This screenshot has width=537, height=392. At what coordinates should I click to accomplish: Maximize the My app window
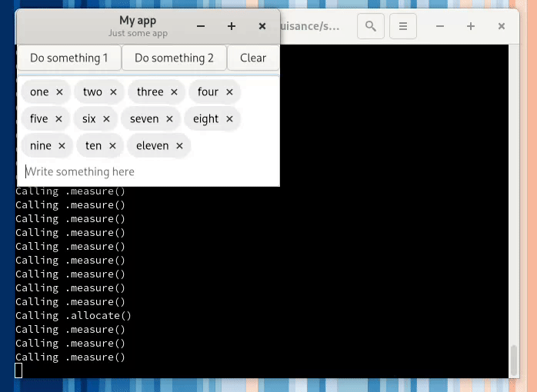pos(232,26)
